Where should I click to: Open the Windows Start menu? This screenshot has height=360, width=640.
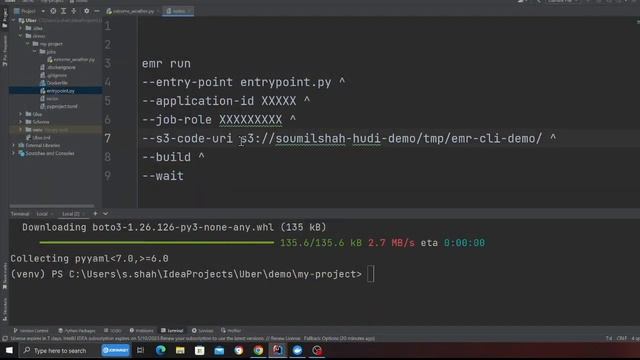pyautogui.click(x=9, y=350)
